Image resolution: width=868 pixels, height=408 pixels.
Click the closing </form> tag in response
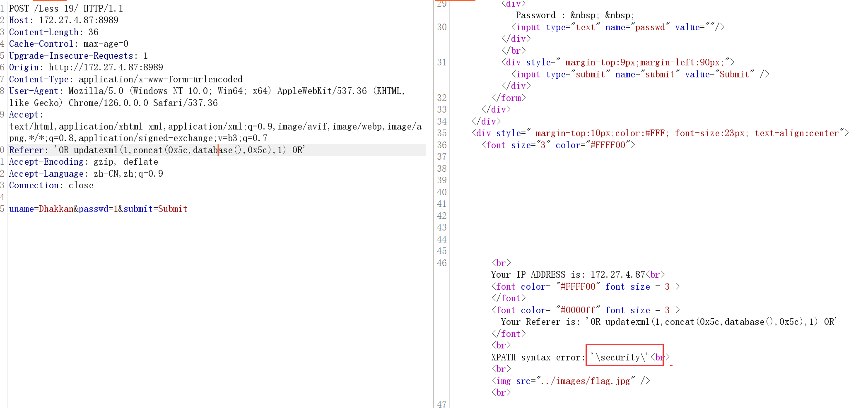[509, 98]
